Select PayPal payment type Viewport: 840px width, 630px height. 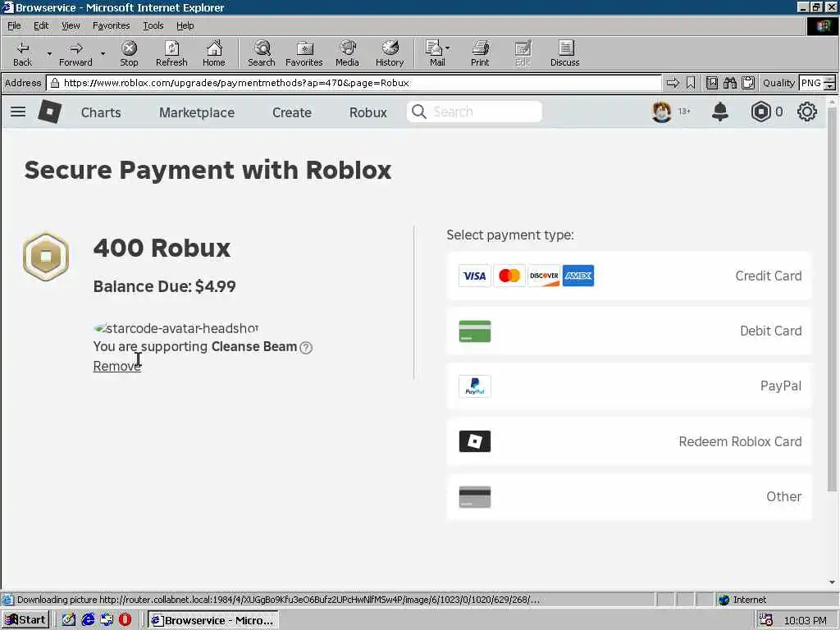pos(629,386)
